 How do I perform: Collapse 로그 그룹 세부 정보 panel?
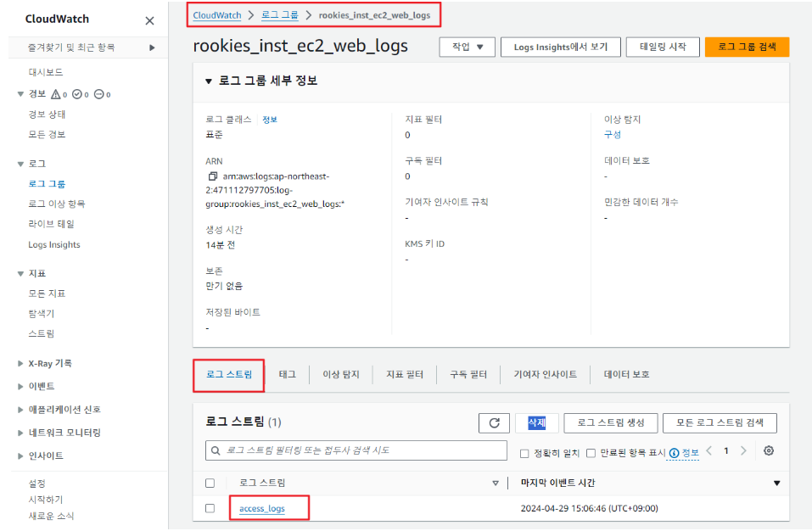(209, 81)
